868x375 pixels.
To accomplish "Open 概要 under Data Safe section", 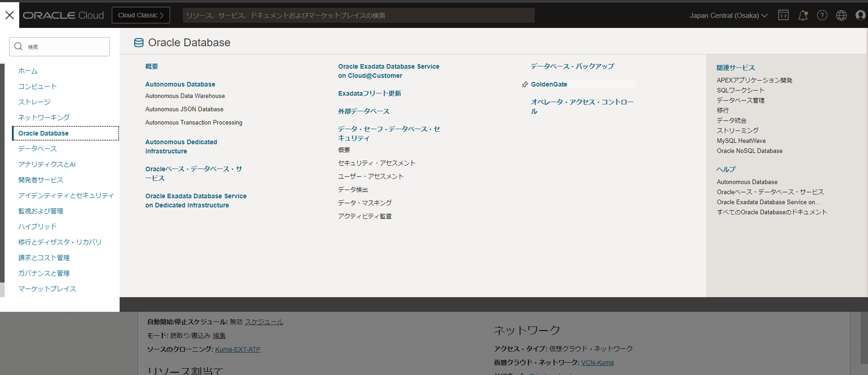I will [344, 150].
